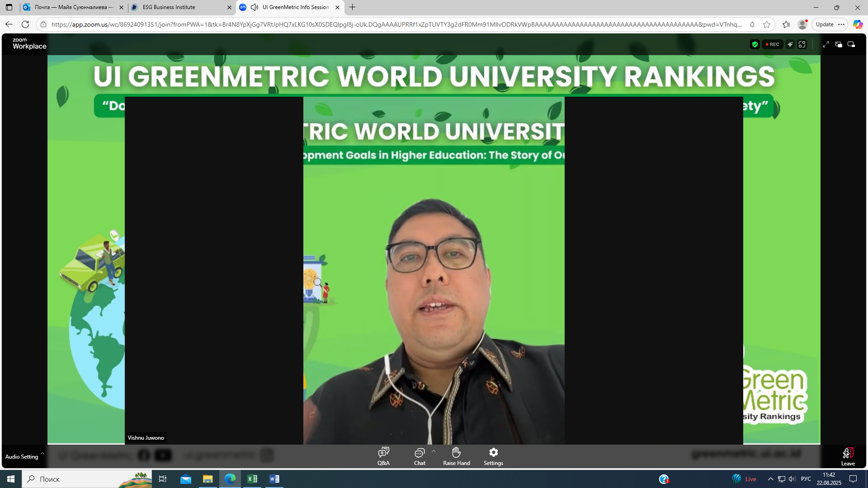Viewport: 868px width, 488px height.
Task: Open Audio Setting control
Action: pyautogui.click(x=22, y=456)
